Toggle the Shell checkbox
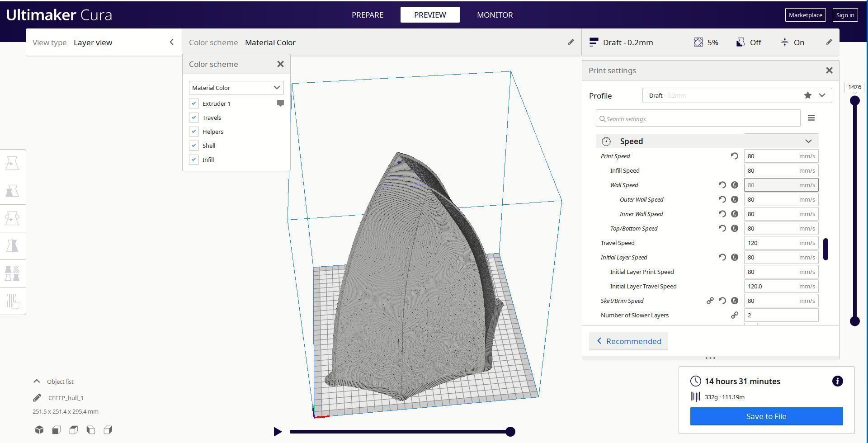This screenshot has height=443, width=868. (194, 146)
